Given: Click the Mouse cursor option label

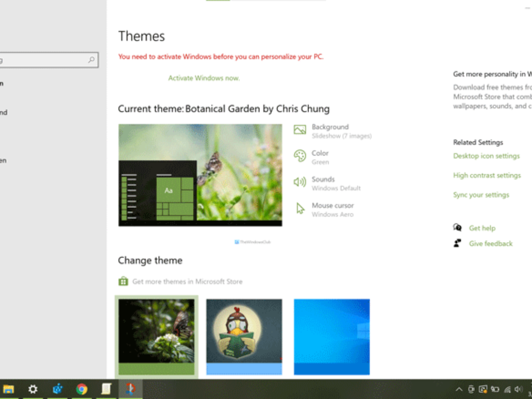Looking at the screenshot, I should pos(333,205).
